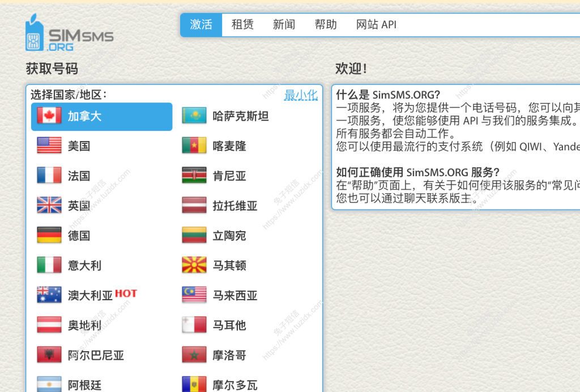The height and width of the screenshot is (392, 580).
Task: Click the 最小化 link to minimize country list
Action: [300, 95]
